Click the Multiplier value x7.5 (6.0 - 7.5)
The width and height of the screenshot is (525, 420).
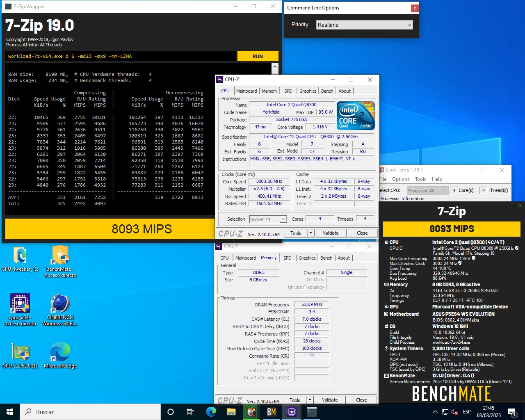tap(269, 189)
